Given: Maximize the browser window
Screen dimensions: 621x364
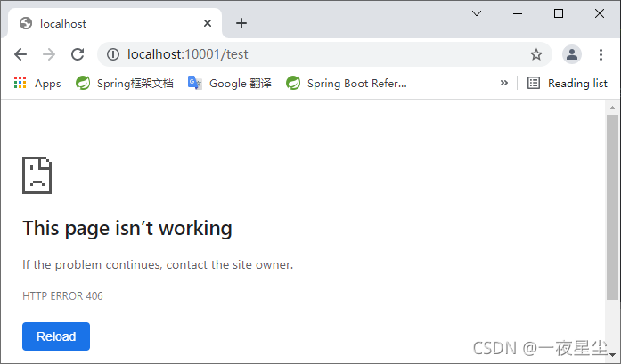Looking at the screenshot, I should pyautogui.click(x=559, y=13).
